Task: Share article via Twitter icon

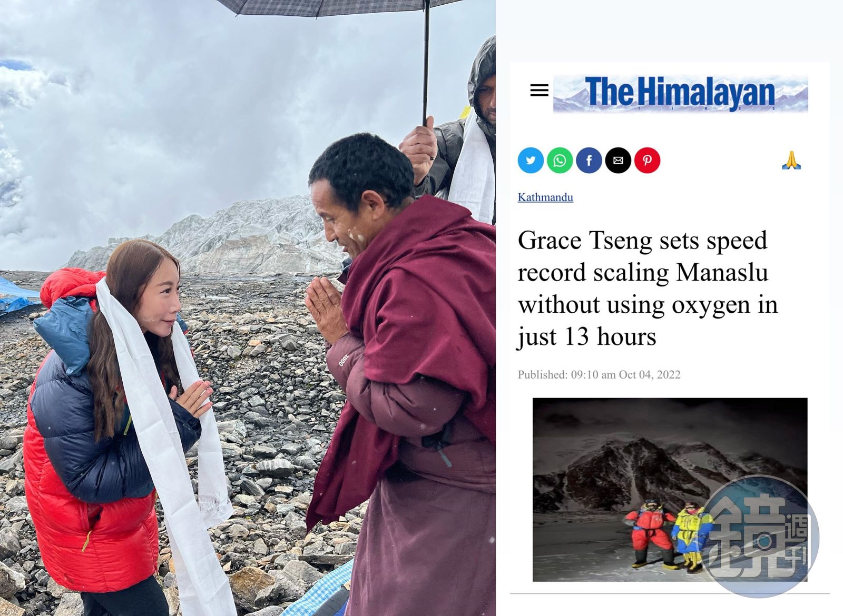Action: pyautogui.click(x=531, y=161)
